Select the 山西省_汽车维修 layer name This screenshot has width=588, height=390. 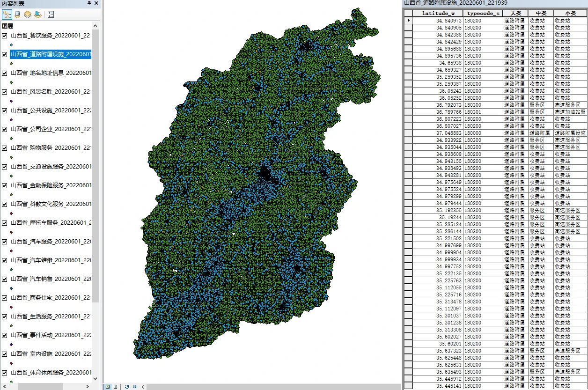point(51,260)
